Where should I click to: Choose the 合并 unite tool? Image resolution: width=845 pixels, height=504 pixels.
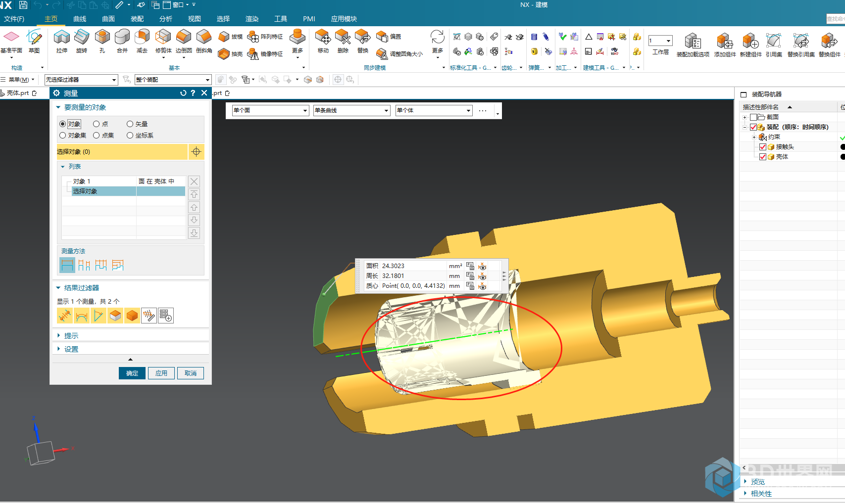(x=122, y=42)
